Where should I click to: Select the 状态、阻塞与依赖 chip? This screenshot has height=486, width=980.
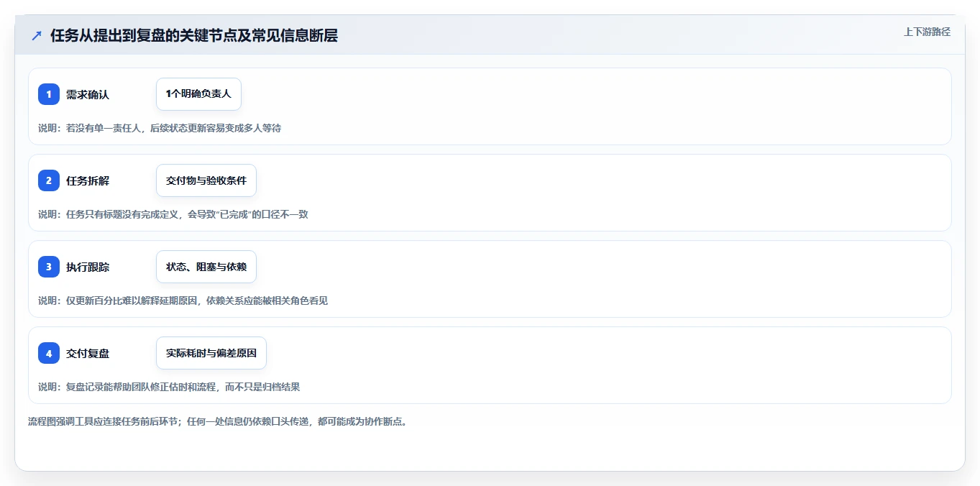206,267
